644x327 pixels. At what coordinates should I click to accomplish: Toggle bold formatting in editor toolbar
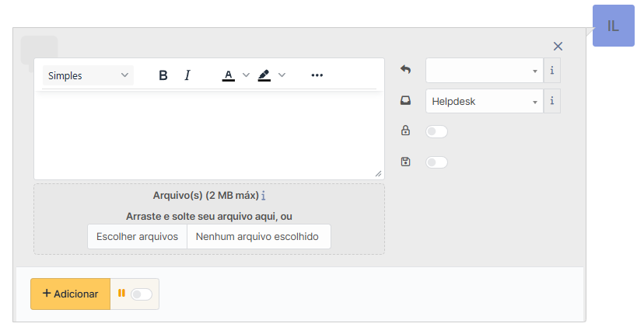[163, 75]
